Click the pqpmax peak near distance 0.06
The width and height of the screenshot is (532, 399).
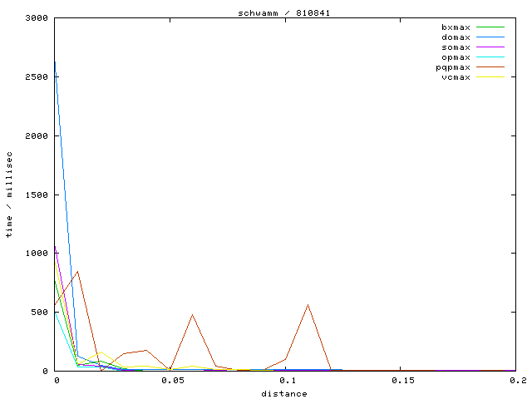click(193, 314)
